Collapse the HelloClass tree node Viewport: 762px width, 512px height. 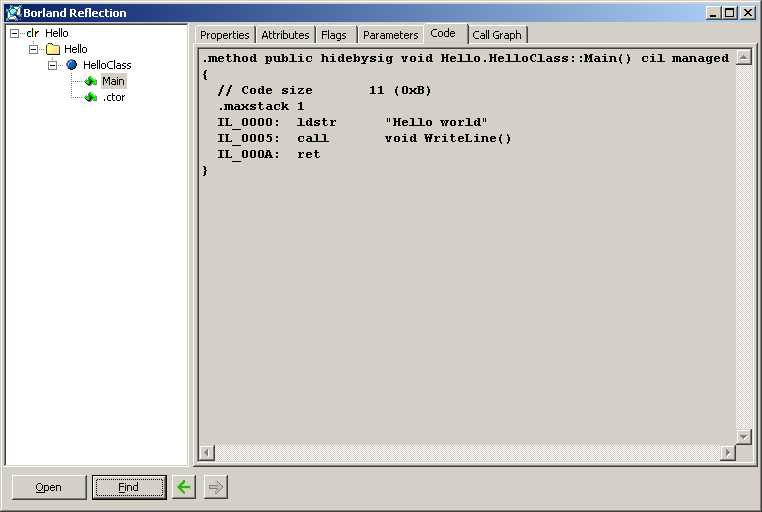53,65
